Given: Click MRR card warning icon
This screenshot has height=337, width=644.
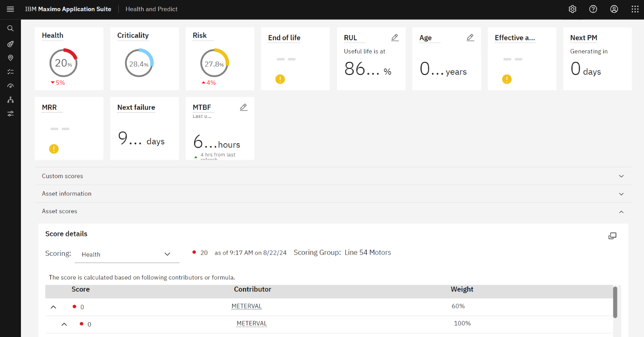Looking at the screenshot, I should tap(54, 149).
